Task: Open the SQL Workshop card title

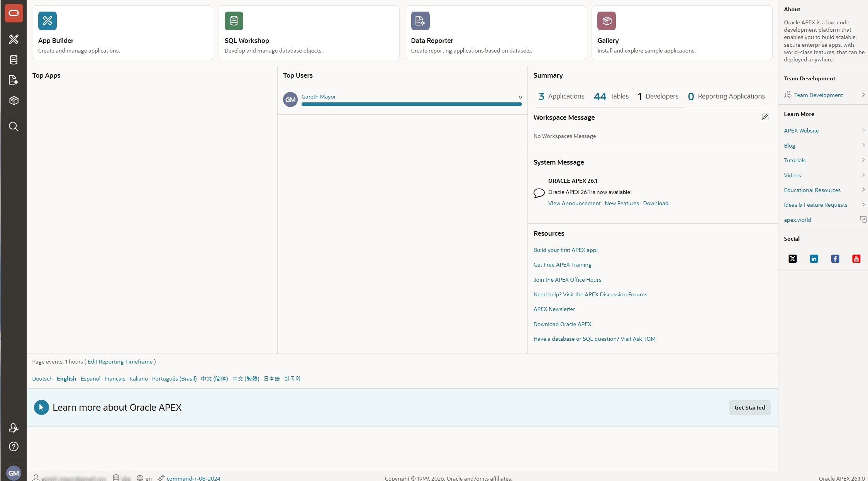Action: click(247, 41)
